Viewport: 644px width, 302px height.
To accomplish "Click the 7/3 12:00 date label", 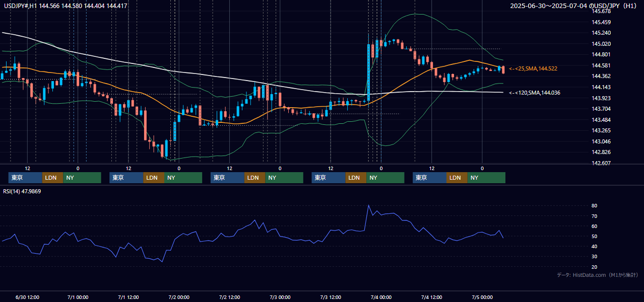I will [331, 297].
